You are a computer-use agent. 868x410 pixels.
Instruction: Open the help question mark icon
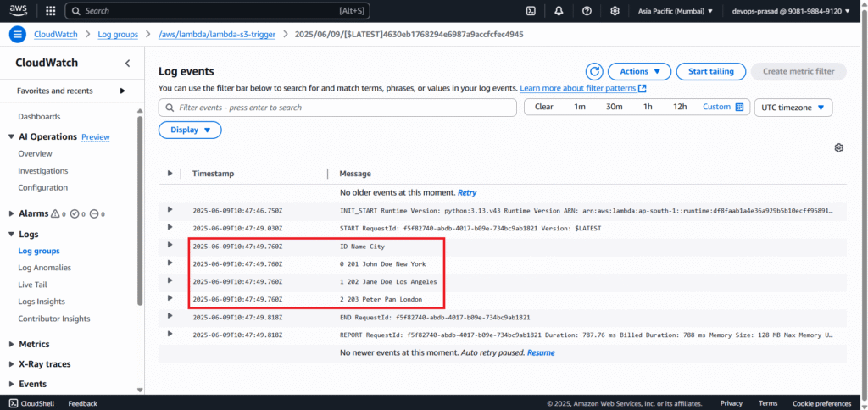coord(587,10)
